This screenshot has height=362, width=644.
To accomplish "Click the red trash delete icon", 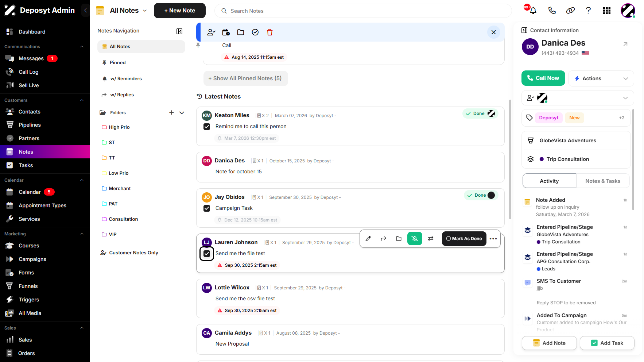I will coord(270,32).
